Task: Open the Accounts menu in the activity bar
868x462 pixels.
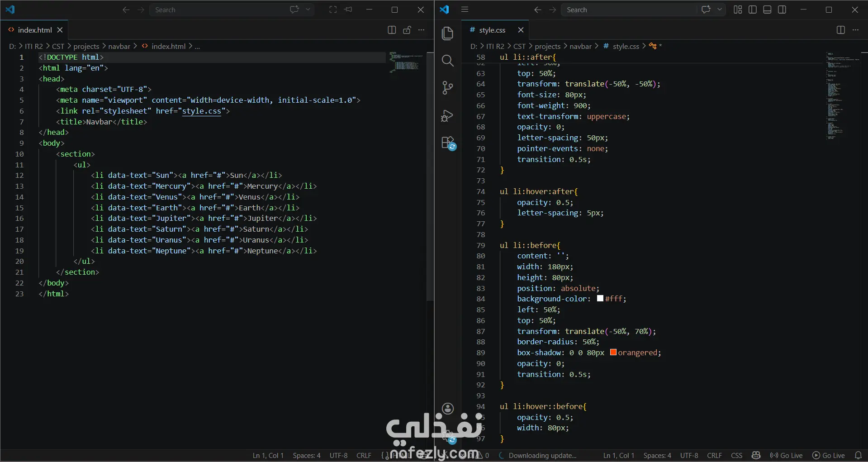Action: 448,409
